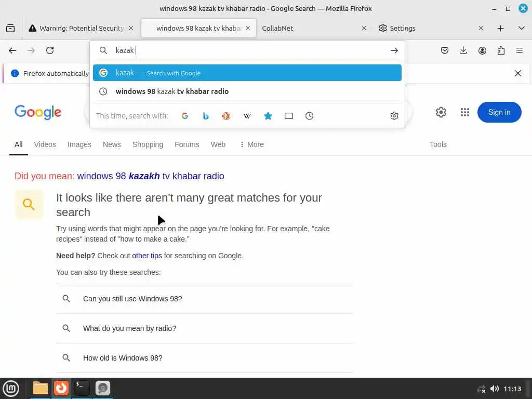The height and width of the screenshot is (399, 532).
Task: Click the forward navigation arrow
Action: pyautogui.click(x=31, y=50)
